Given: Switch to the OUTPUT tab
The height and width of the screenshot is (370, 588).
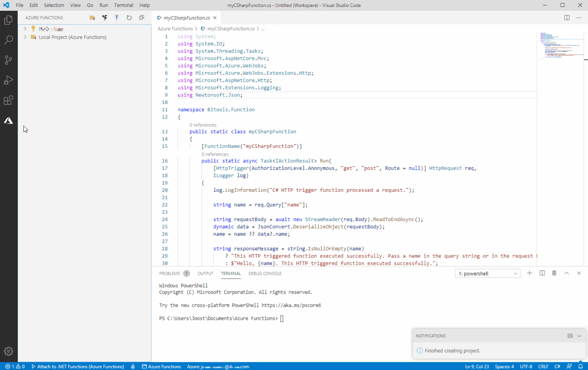Looking at the screenshot, I should pos(205,273).
